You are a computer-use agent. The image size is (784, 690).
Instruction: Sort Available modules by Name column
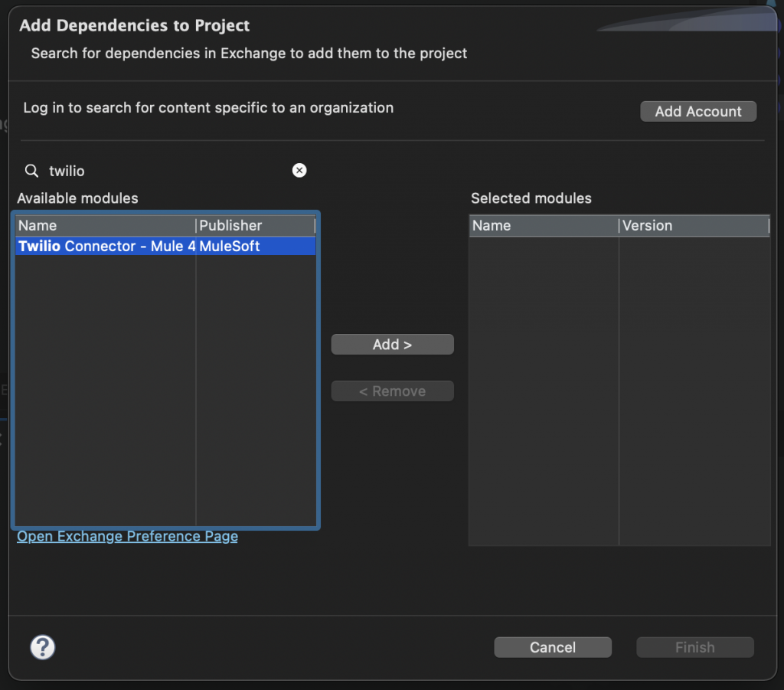106,225
